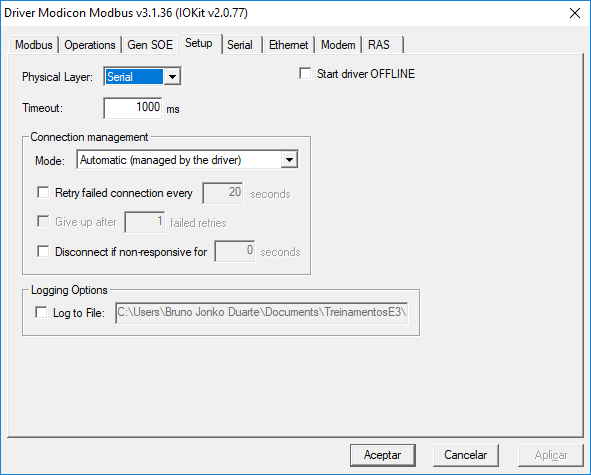Open the Operations tab
Image resolution: width=591 pixels, height=475 pixels.
pos(90,45)
